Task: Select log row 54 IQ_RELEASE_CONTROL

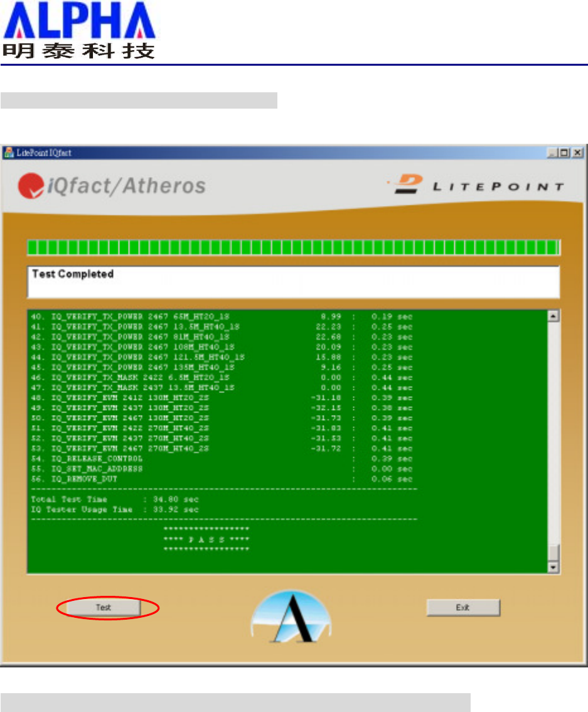Action: 222,458
